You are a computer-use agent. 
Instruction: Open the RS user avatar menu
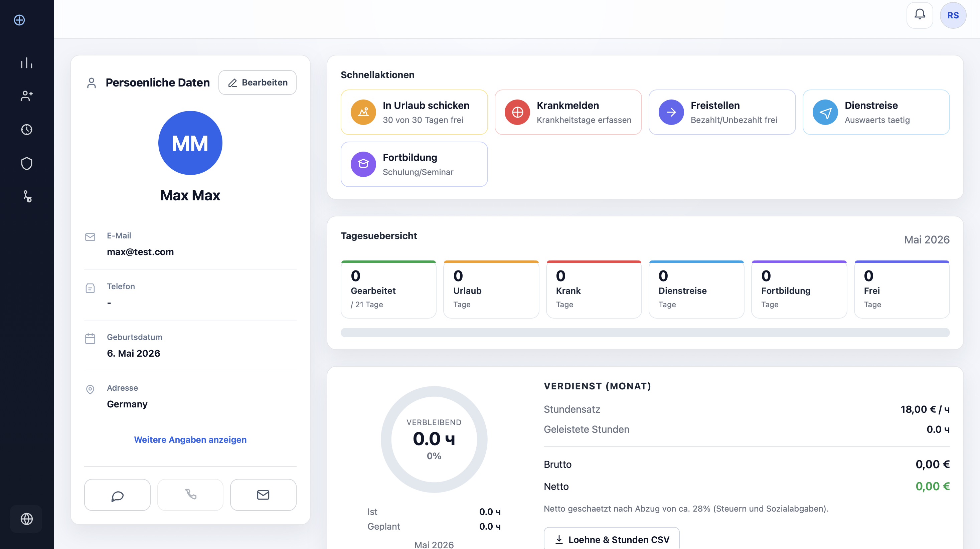pos(953,15)
